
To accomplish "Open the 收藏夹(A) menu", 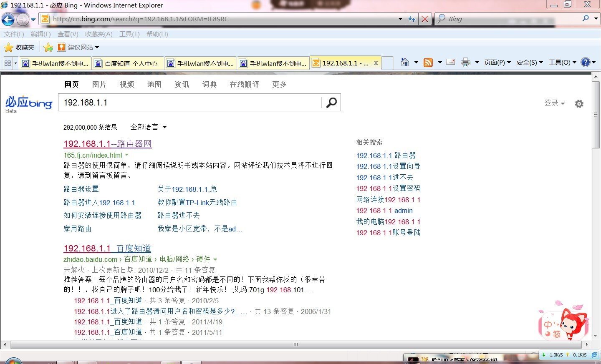I will (98, 34).
